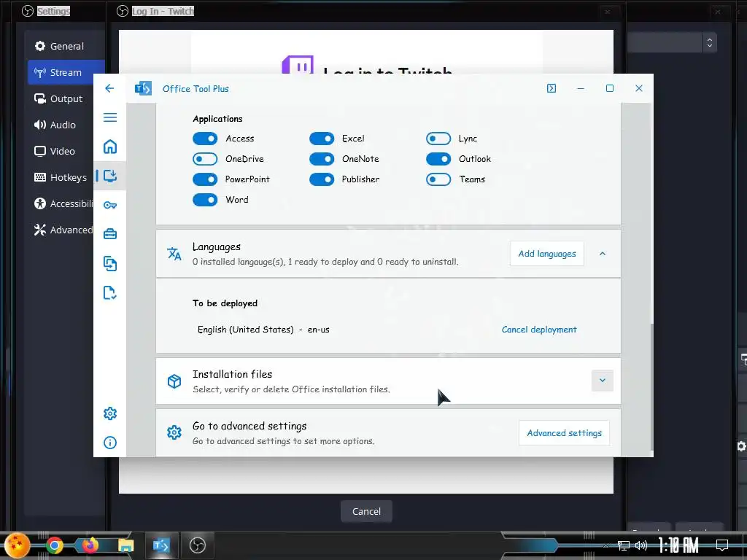Open Chrome from the taskbar
The width and height of the screenshot is (747, 560).
[54, 545]
